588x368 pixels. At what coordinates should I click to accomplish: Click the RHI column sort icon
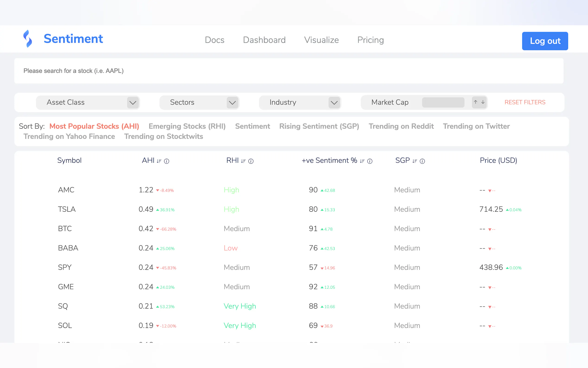tap(243, 161)
